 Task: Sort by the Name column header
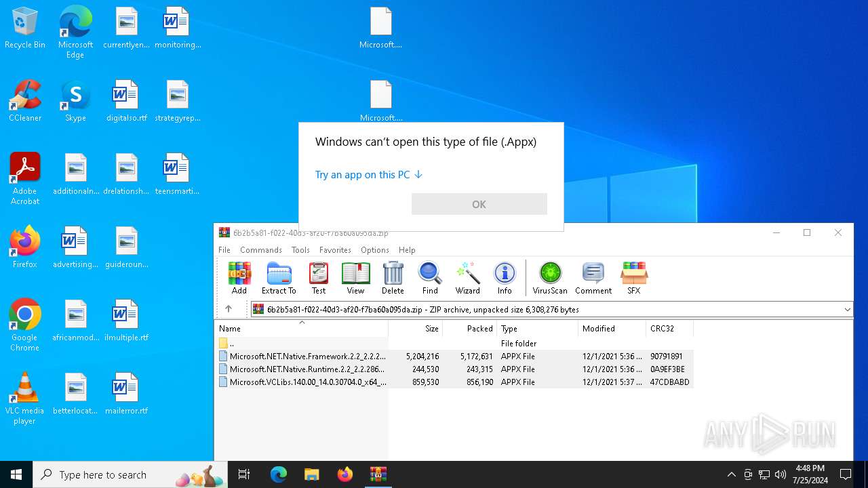[301, 329]
